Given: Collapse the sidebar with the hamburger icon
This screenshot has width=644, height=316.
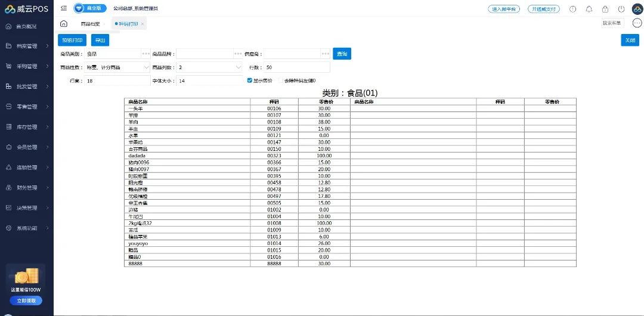Looking at the screenshot, I should coord(64,8).
